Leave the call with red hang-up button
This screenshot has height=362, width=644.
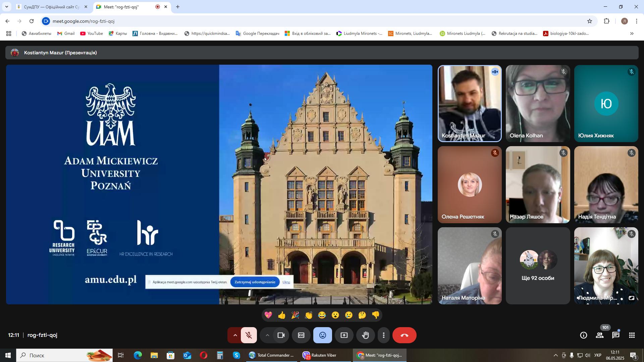click(x=405, y=335)
